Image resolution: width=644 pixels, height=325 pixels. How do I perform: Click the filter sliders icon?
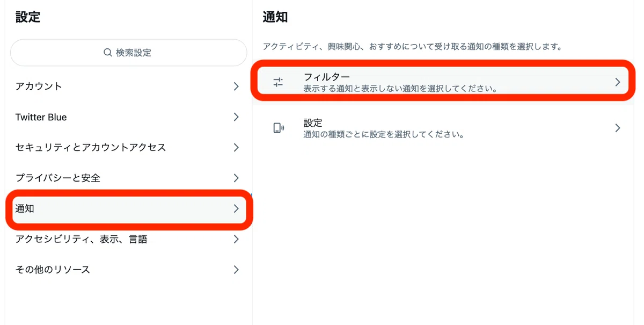tap(278, 82)
